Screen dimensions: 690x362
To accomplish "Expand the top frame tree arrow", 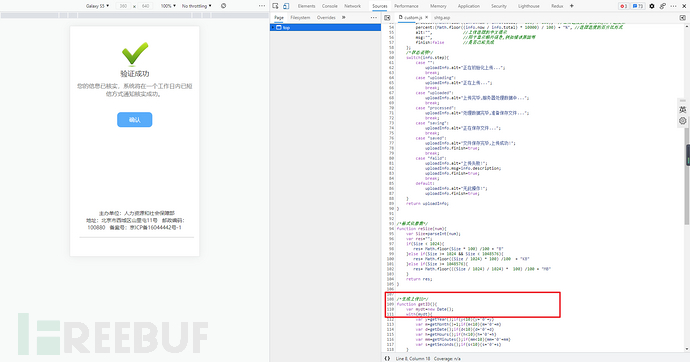I will 273,27.
